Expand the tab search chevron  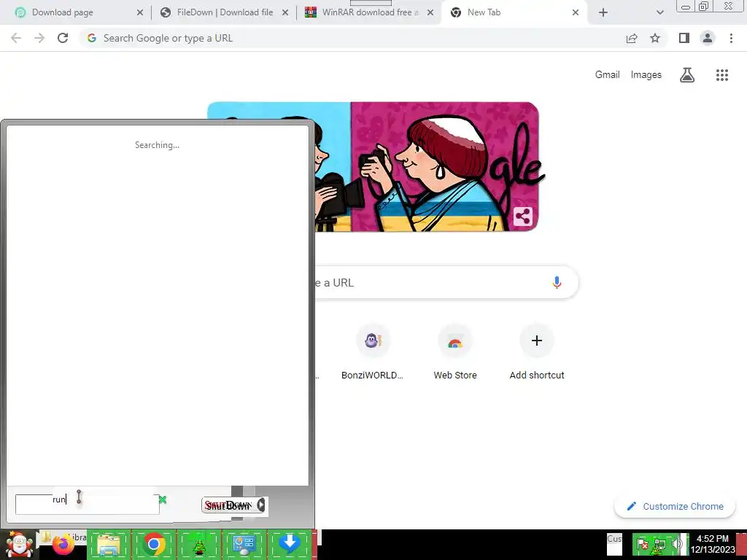click(x=659, y=12)
